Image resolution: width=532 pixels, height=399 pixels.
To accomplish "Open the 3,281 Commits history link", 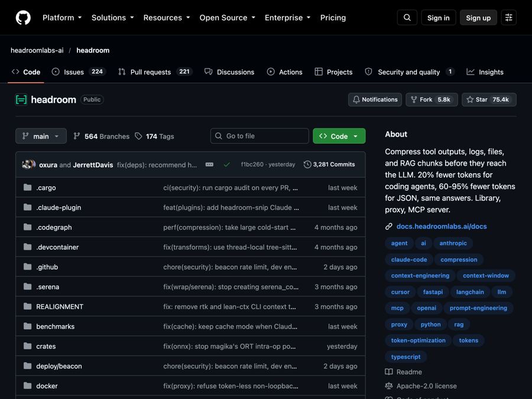I will (x=329, y=164).
